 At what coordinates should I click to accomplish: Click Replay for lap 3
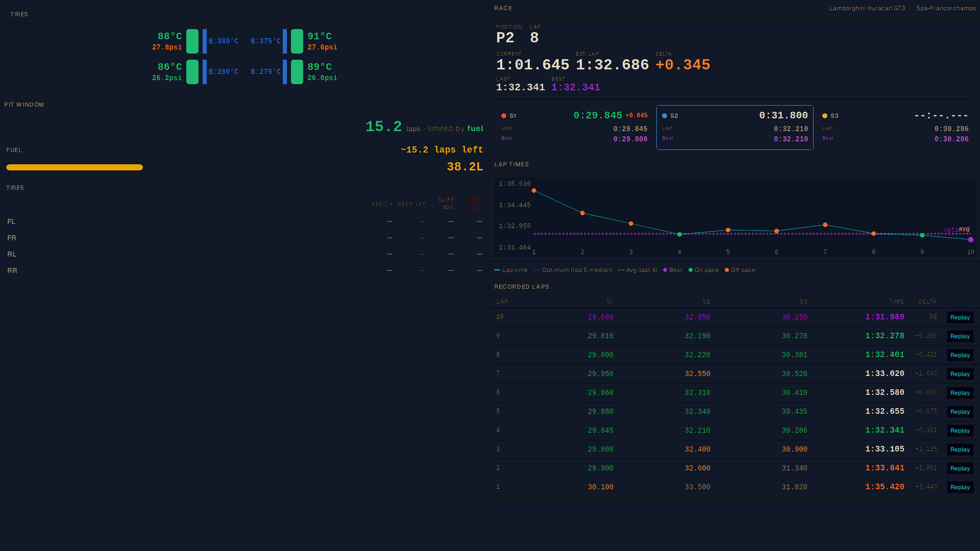tap(960, 449)
